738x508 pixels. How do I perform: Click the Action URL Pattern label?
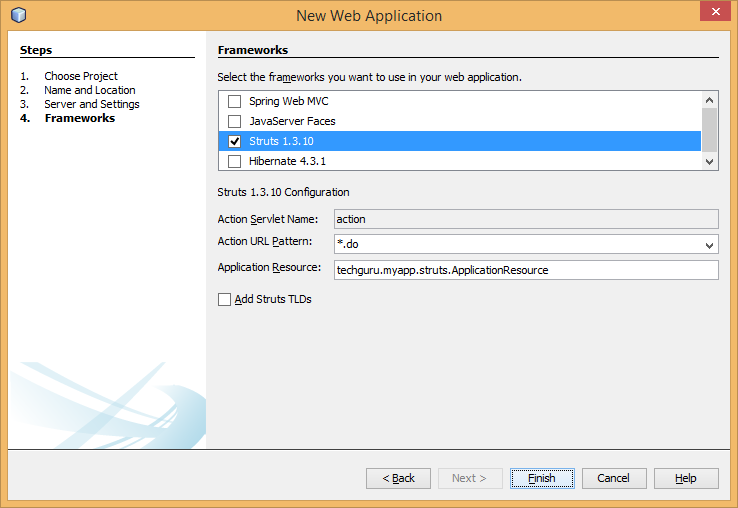point(265,241)
